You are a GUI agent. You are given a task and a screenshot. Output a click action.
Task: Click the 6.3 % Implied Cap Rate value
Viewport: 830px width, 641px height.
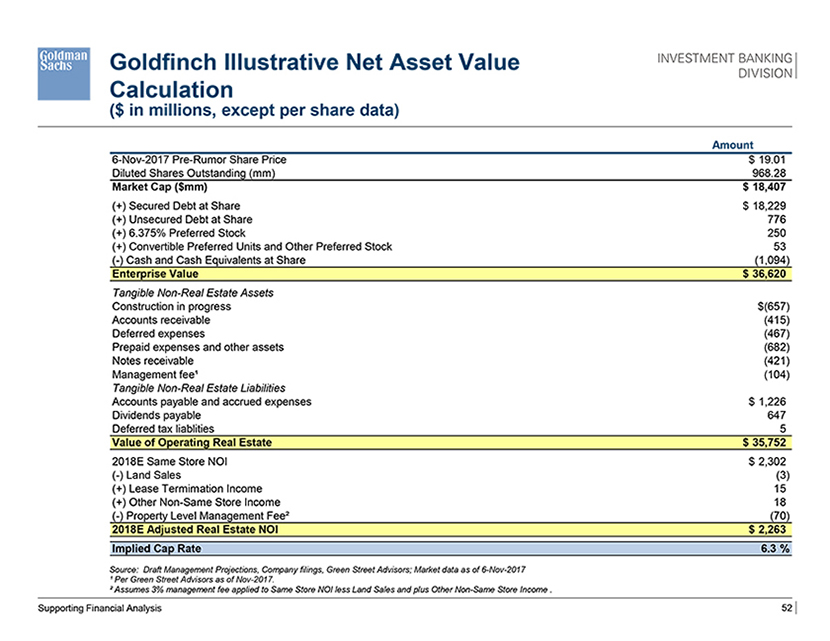point(771,549)
